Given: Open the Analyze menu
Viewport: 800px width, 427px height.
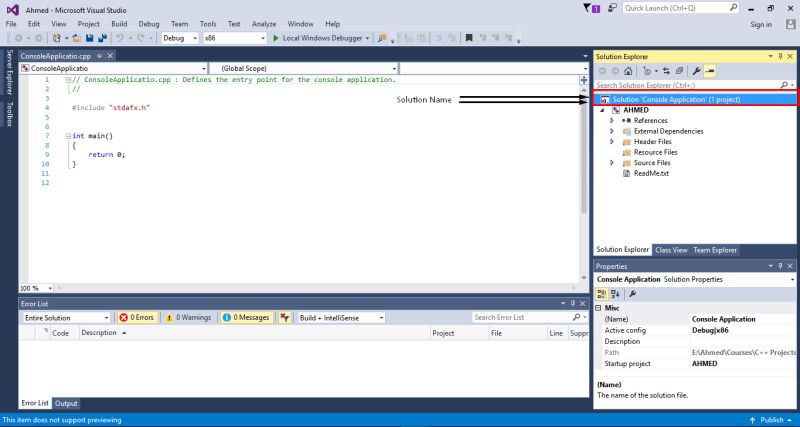Looking at the screenshot, I should point(264,24).
